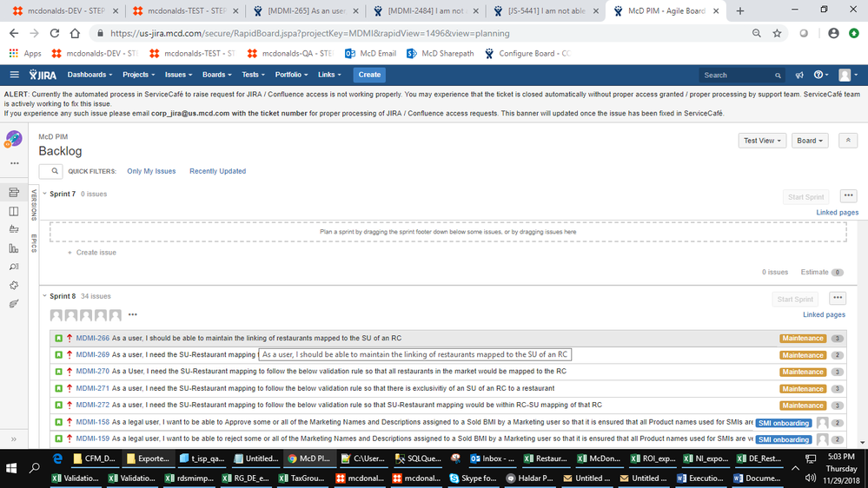Image resolution: width=868 pixels, height=488 pixels.
Task: Open the Test View dropdown
Action: (762, 141)
